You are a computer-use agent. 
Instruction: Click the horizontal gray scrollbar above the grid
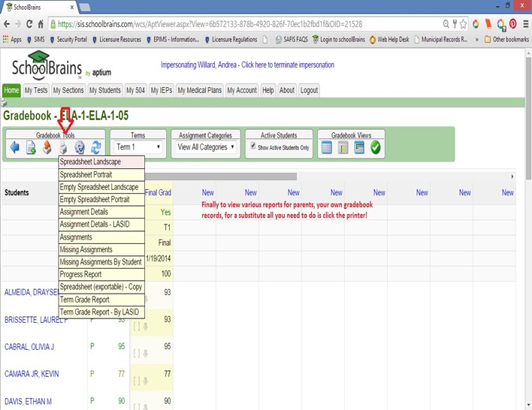(220, 176)
